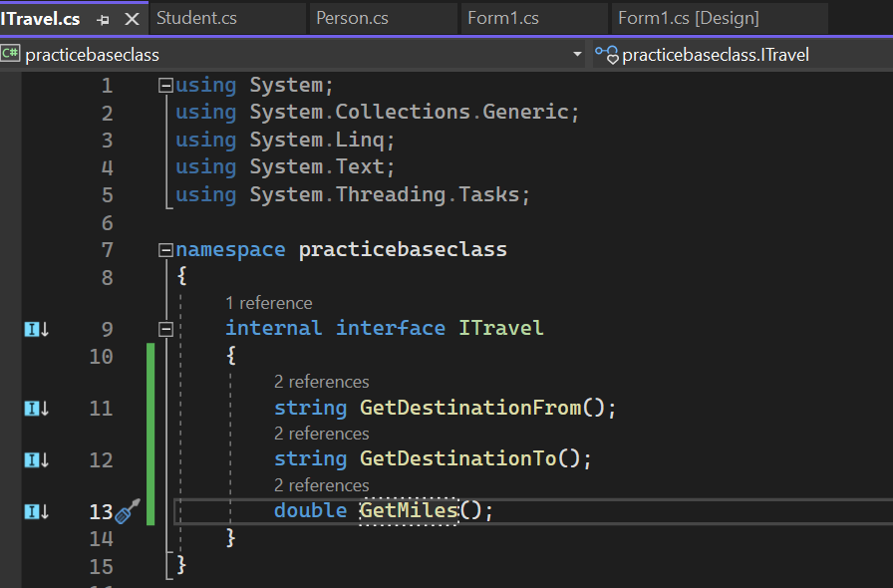The height and width of the screenshot is (588, 893).
Task: Select the practicebaseclass.ITravel member dropdown
Action: [708, 55]
